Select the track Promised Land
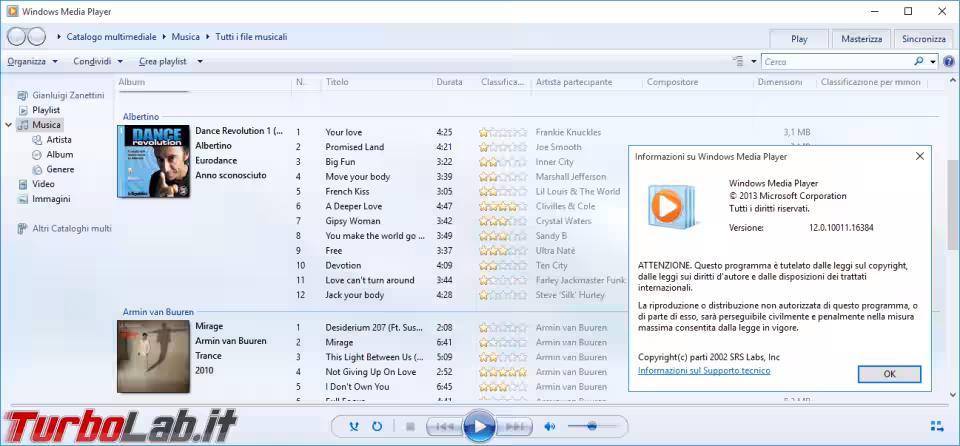This screenshot has height=446, width=960. point(354,147)
